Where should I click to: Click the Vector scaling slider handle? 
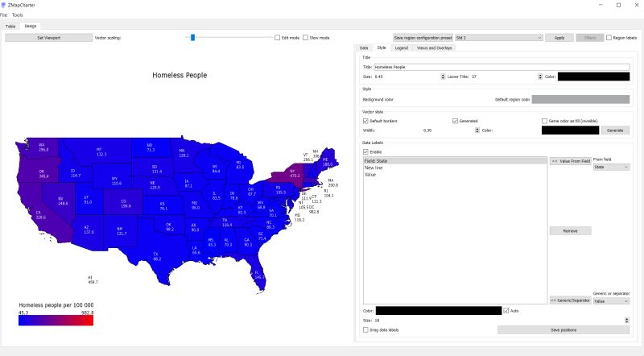tap(192, 37)
